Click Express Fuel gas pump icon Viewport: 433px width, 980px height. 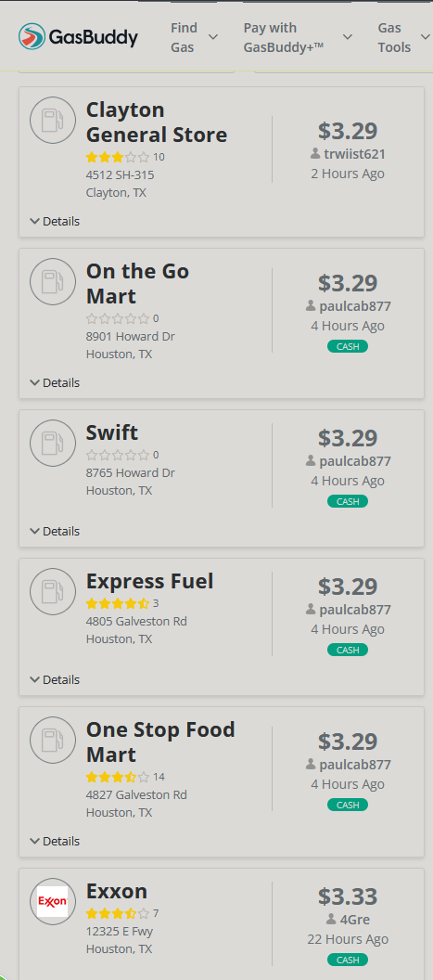53,591
